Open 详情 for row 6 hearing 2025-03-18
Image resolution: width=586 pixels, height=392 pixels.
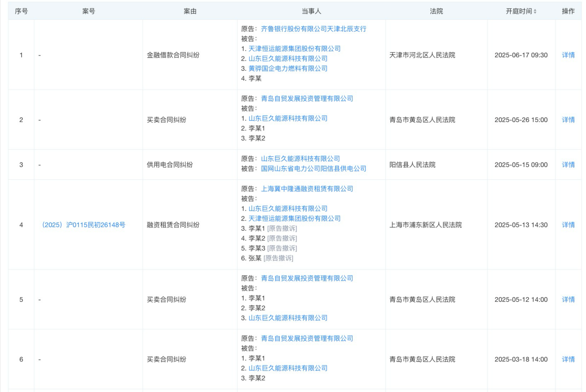(x=568, y=359)
